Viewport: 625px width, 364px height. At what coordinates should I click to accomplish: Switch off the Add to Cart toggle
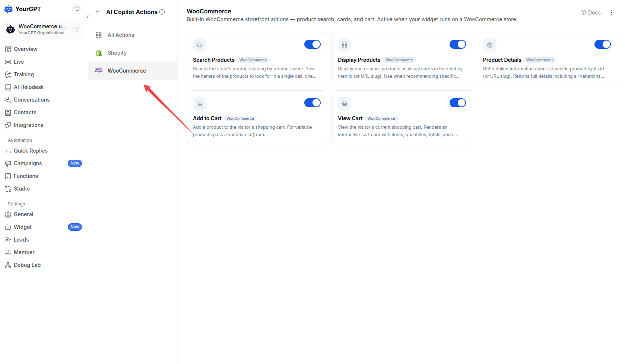(x=312, y=103)
